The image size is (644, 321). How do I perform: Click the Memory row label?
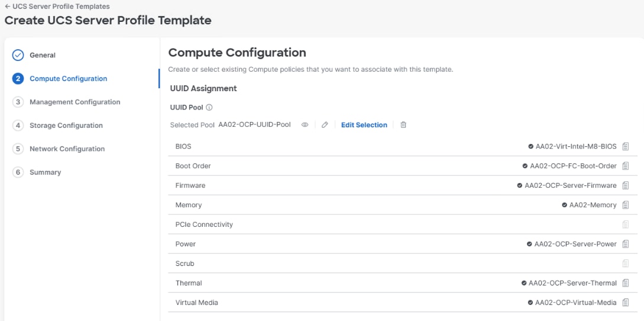click(x=189, y=205)
